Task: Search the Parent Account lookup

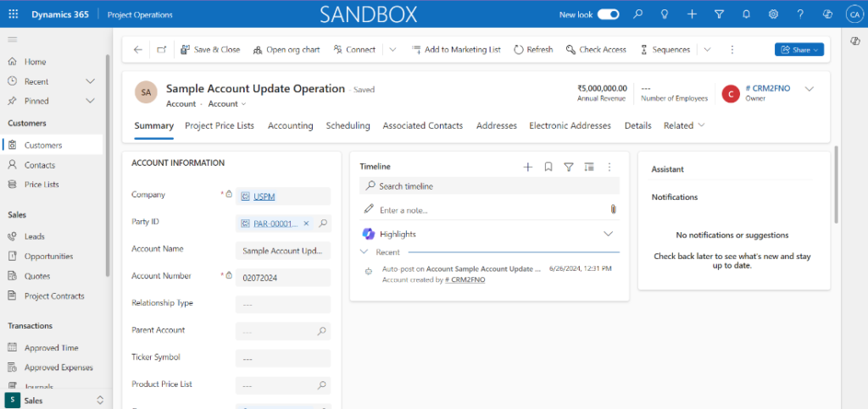Action: coord(321,332)
